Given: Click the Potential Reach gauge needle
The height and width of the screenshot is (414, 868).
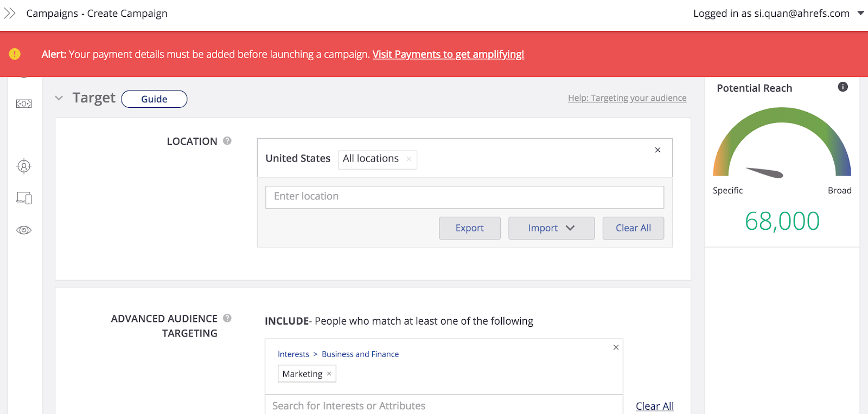Looking at the screenshot, I should point(765,172).
